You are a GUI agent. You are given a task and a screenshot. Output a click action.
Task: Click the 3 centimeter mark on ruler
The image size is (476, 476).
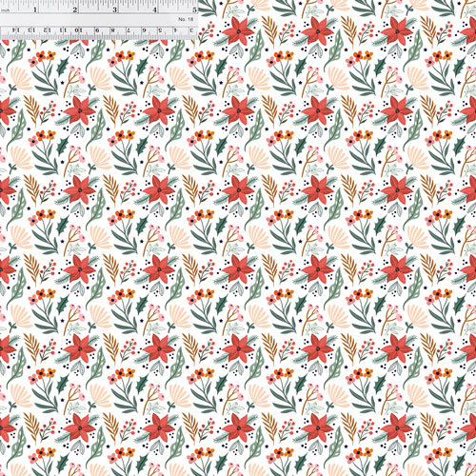click(x=191, y=30)
